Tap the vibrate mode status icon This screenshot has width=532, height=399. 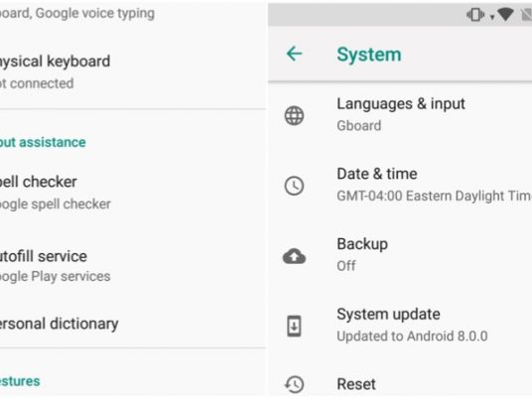point(475,15)
